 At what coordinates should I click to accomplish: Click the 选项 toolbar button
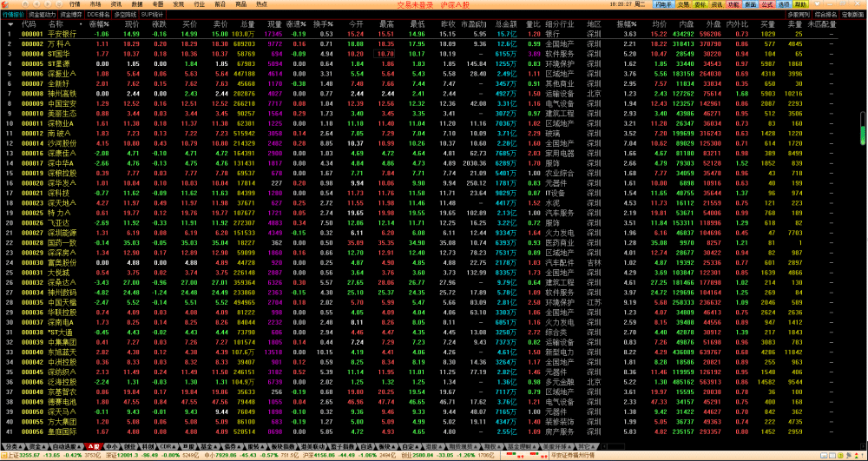pos(783,3)
